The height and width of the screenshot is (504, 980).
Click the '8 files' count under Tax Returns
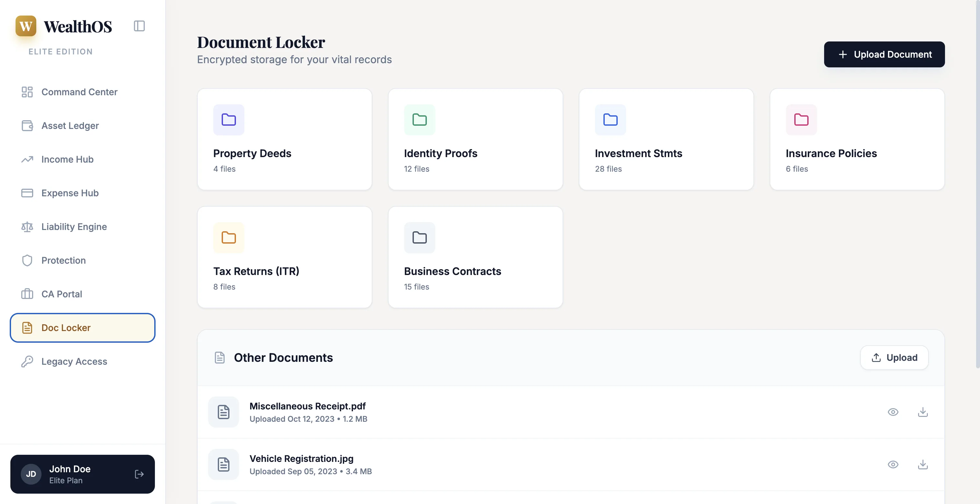pyautogui.click(x=225, y=287)
